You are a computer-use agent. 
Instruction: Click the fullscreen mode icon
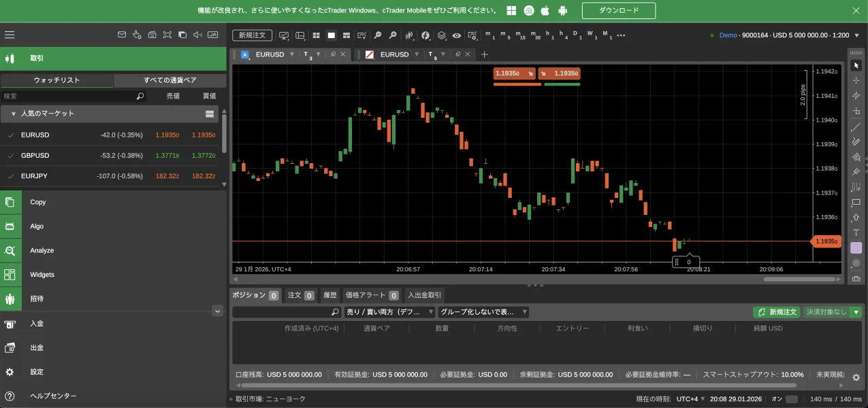click(167, 35)
